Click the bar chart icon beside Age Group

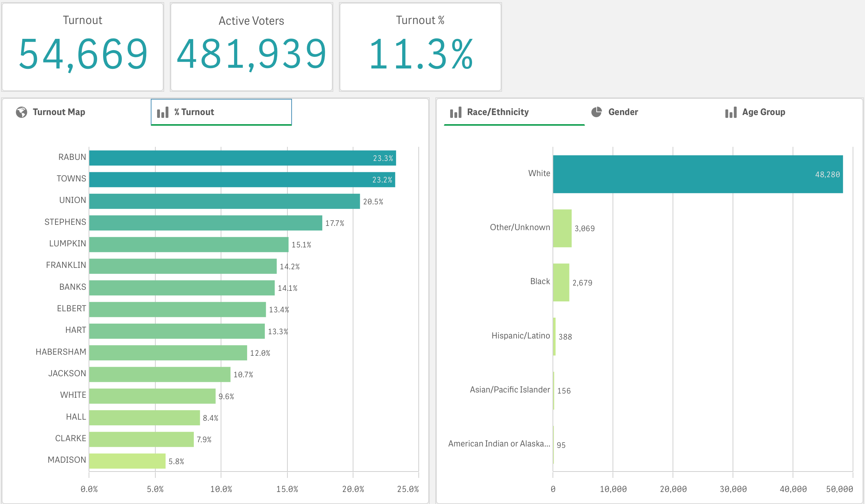731,112
